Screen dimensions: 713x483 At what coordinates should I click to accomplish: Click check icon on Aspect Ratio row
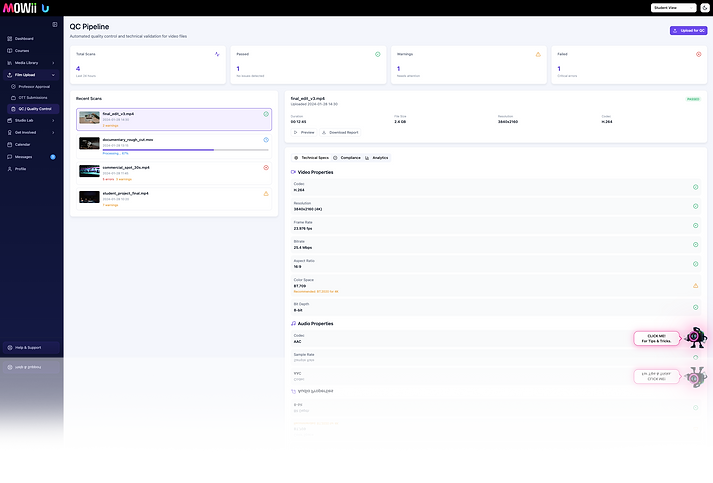[x=695, y=264]
